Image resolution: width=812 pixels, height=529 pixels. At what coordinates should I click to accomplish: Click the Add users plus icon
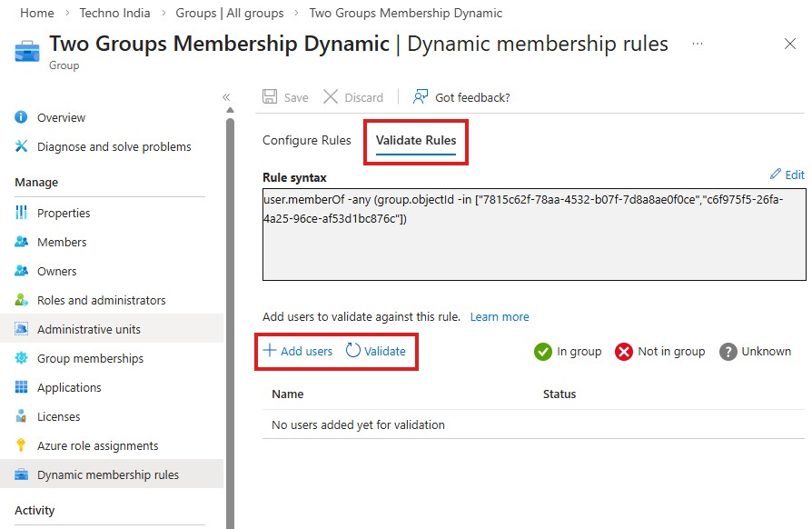click(272, 351)
